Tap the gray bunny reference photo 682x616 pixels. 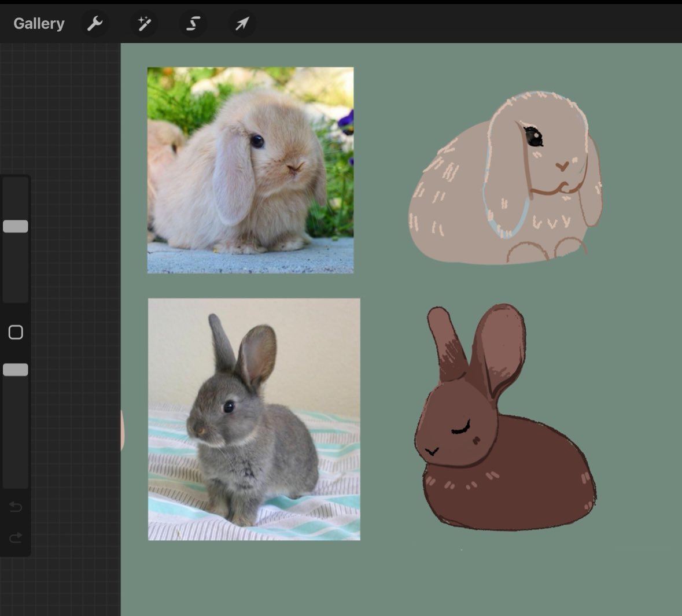[253, 419]
